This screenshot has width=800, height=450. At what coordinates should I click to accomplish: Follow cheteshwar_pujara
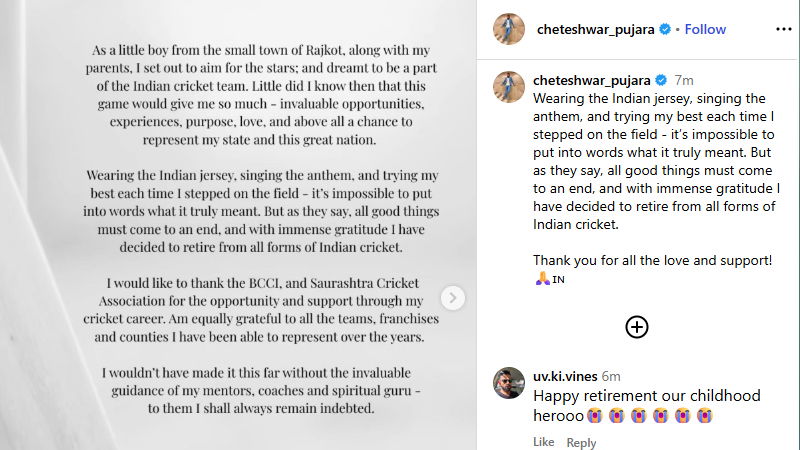tap(705, 29)
